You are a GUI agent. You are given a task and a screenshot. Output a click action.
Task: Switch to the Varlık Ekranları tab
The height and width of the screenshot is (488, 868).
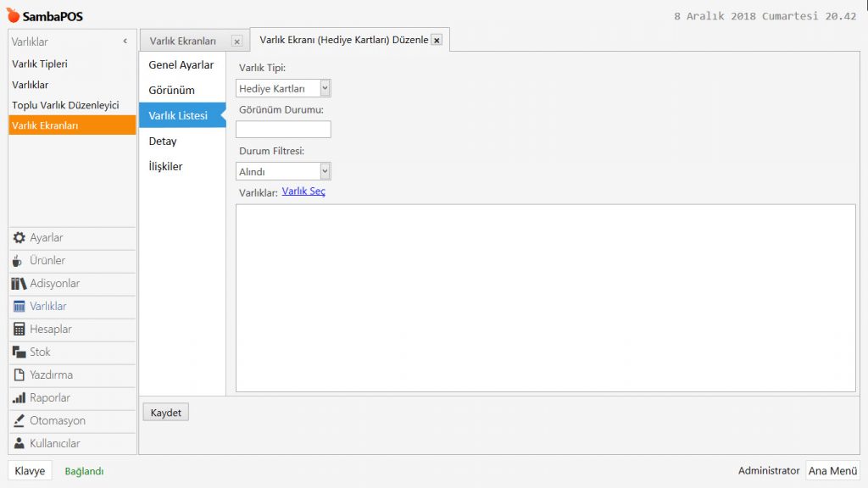183,41
